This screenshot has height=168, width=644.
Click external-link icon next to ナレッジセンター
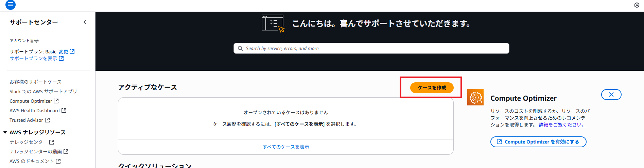click(x=52, y=142)
